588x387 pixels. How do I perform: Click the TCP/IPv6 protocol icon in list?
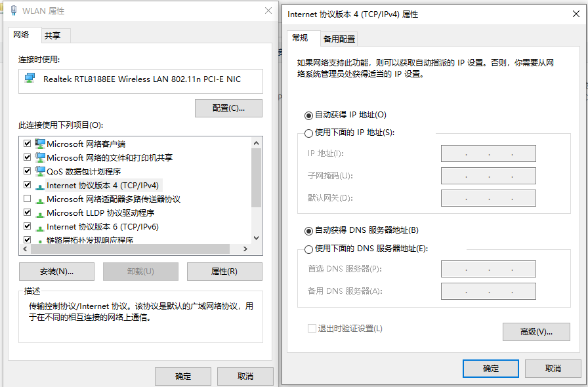pos(40,228)
